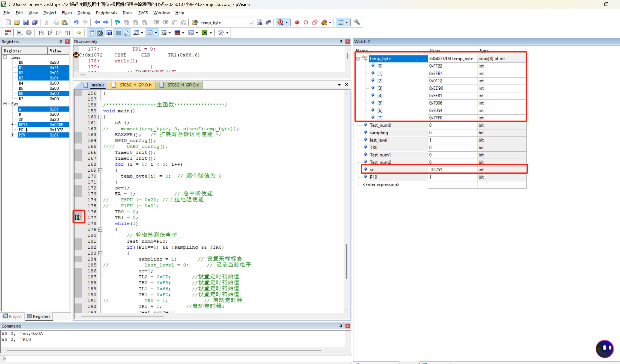620x364 pixels.
Task: Navigate forwards with the blue right arrow
Action: (x=106, y=22)
